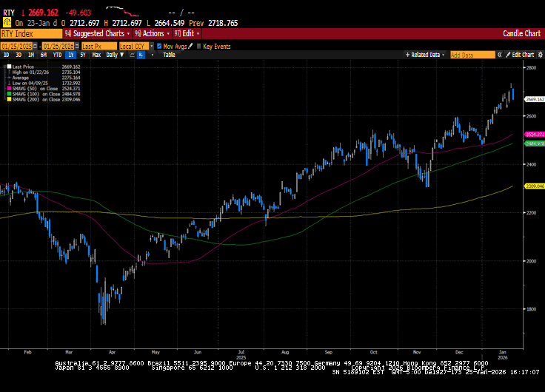Toggle the Mov Avgs checkbox
The width and height of the screenshot is (545, 392).
click(158, 46)
